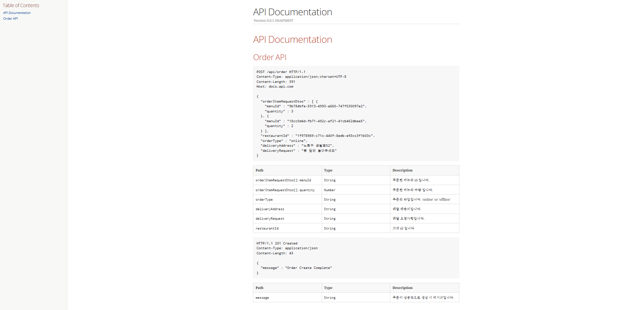Click the red API Documentation section heading
The height and width of the screenshot is (310, 644).
pos(292,39)
